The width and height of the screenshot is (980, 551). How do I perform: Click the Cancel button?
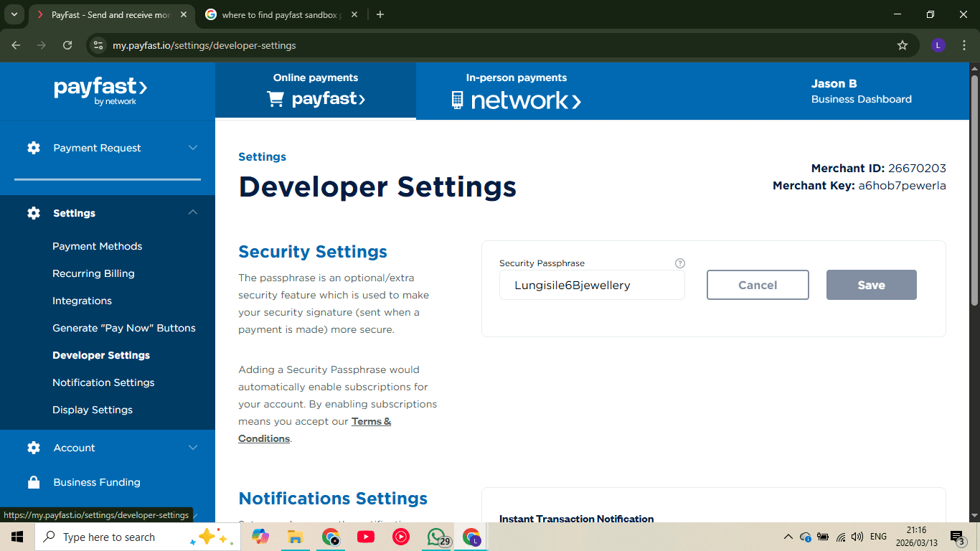tap(758, 285)
